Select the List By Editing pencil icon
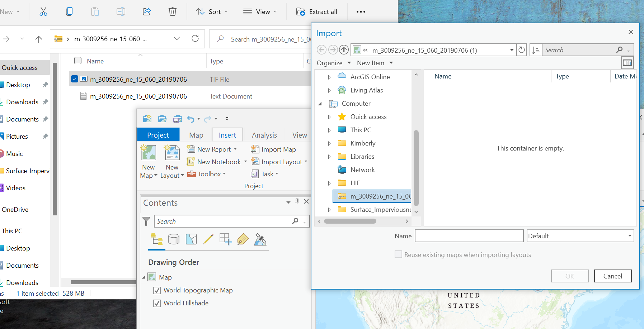The width and height of the screenshot is (644, 329). point(208,239)
